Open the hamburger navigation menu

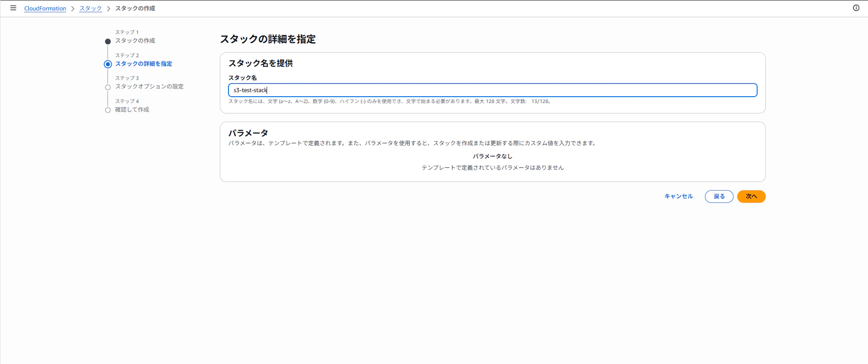coord(13,8)
